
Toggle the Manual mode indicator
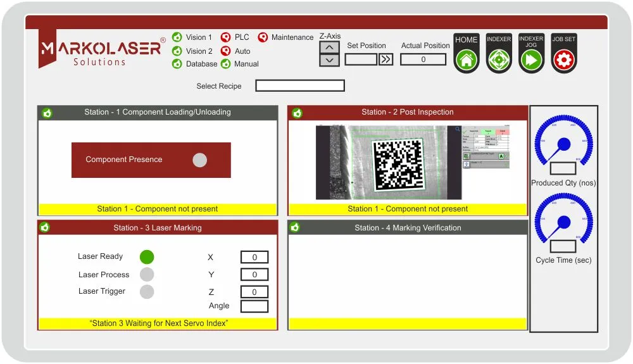pos(225,64)
